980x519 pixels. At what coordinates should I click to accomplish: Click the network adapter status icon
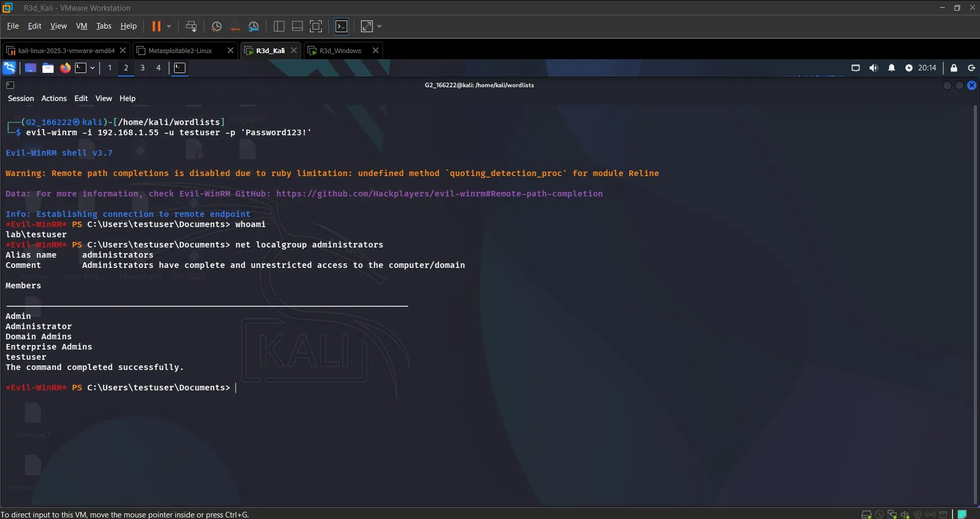pos(892,514)
